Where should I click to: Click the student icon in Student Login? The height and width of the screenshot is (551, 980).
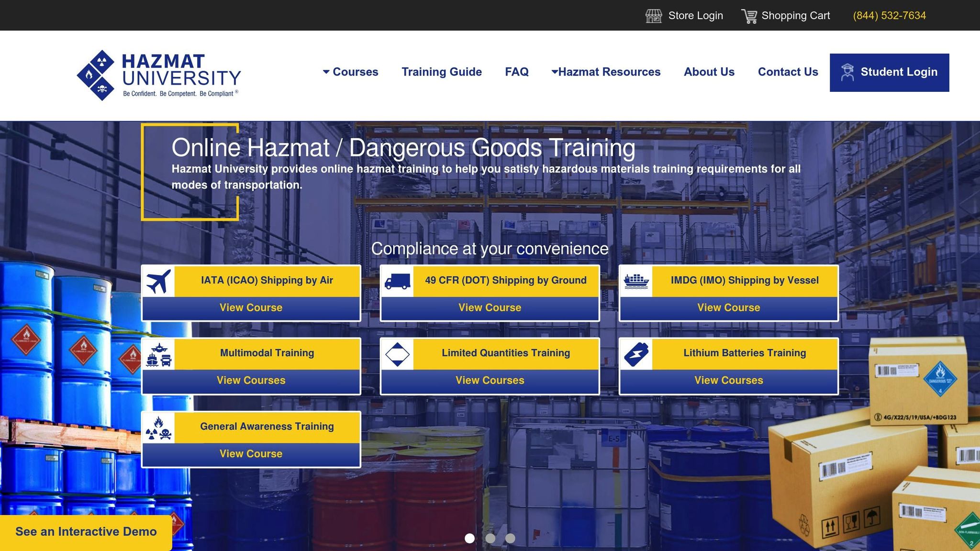click(847, 72)
